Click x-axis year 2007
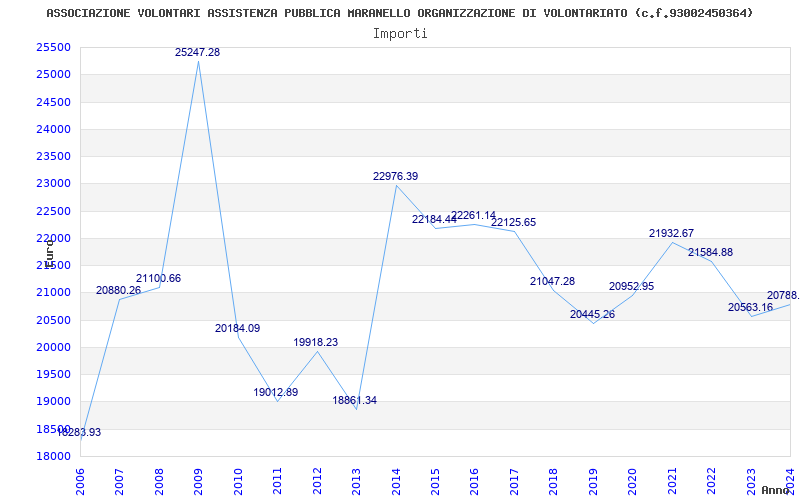Image resolution: width=800 pixels, height=500 pixels. [119, 481]
